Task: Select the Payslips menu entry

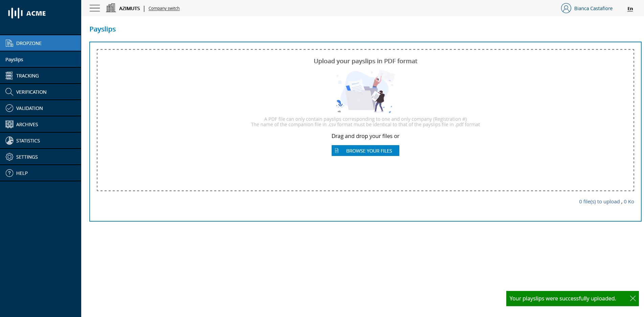Action: [x=14, y=59]
